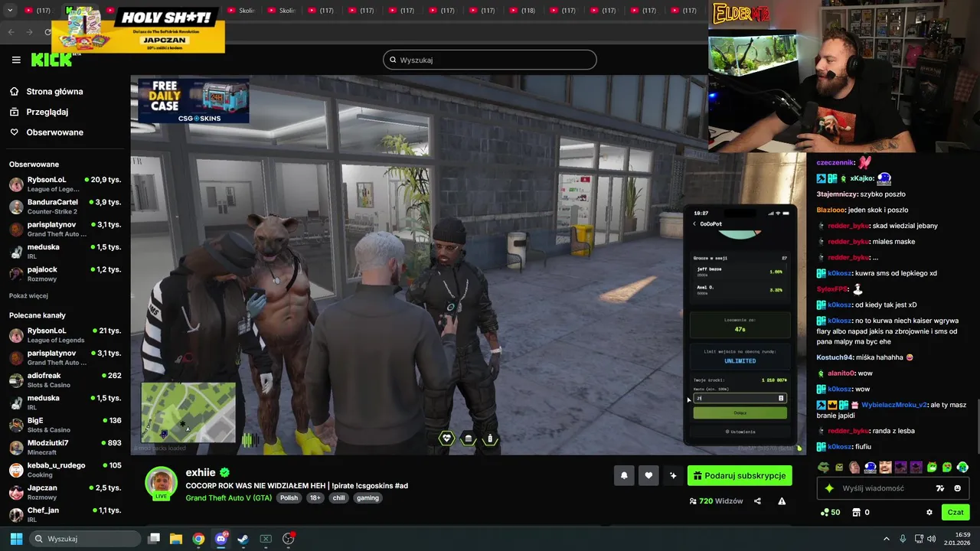980x551 pixels.
Task: Open pajalock channel under Obserwowane
Action: (64, 274)
